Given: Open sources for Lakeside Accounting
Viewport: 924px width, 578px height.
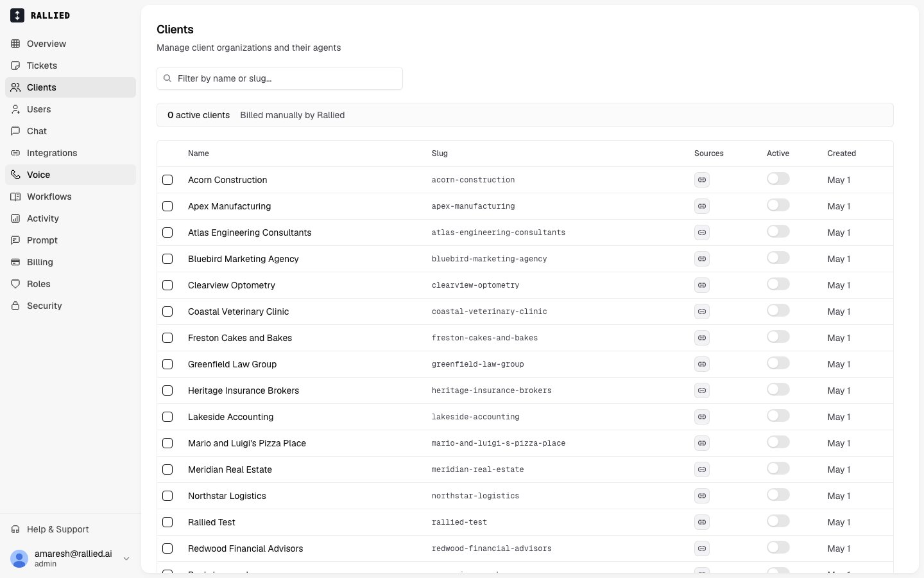Looking at the screenshot, I should pyautogui.click(x=702, y=417).
